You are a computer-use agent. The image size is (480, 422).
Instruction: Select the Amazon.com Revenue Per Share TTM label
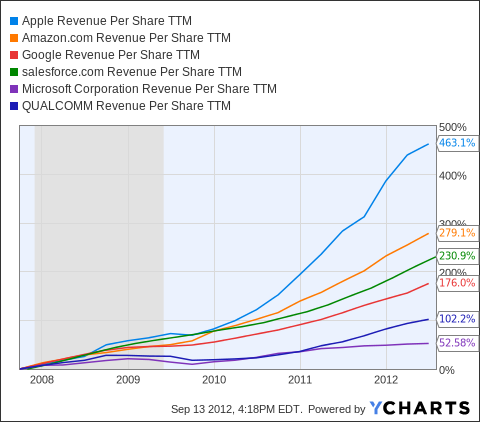click(126, 38)
